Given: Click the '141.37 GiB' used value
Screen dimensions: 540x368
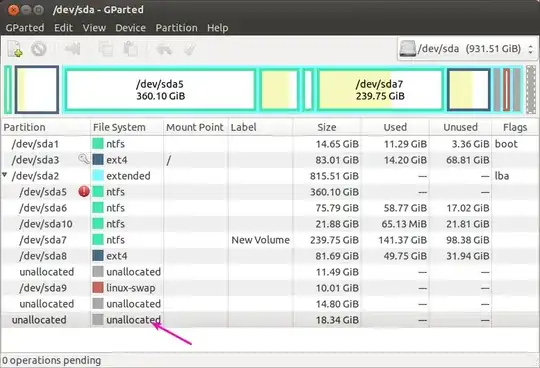Looking at the screenshot, I should [403, 240].
